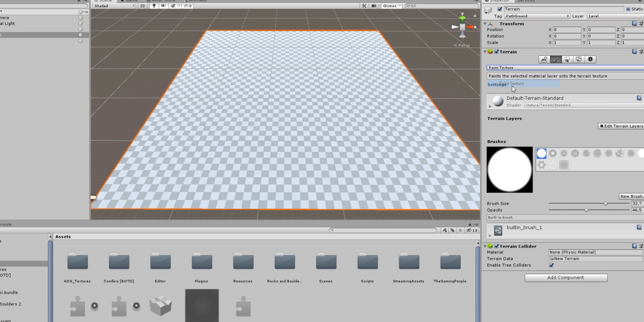The width and height of the screenshot is (644, 322).
Task: Uncheck Enable Tree Colliders
Action: click(x=551, y=265)
